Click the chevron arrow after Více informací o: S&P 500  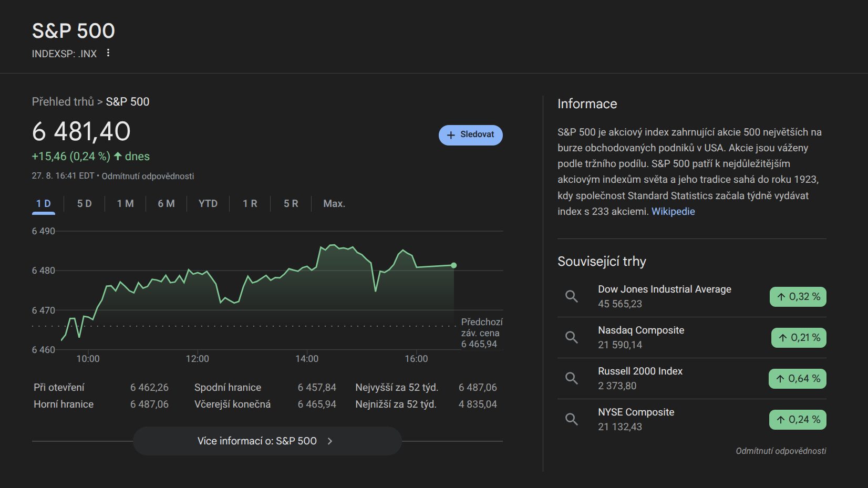click(330, 441)
